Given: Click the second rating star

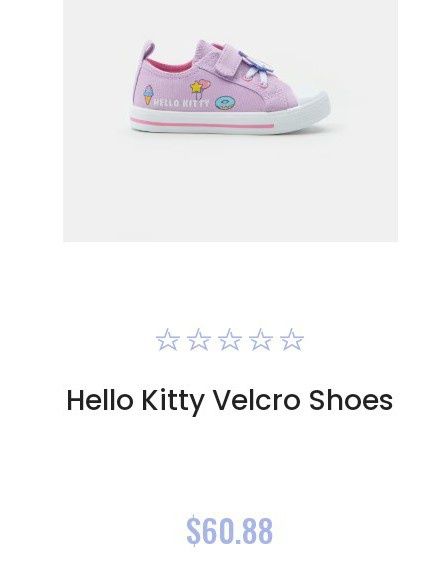Looking at the screenshot, I should coord(199,340).
